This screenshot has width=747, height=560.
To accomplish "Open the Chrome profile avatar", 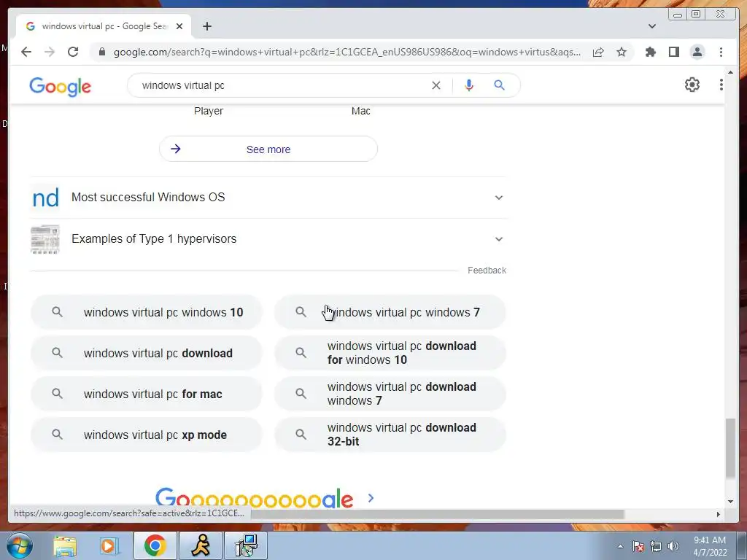I will tap(697, 52).
